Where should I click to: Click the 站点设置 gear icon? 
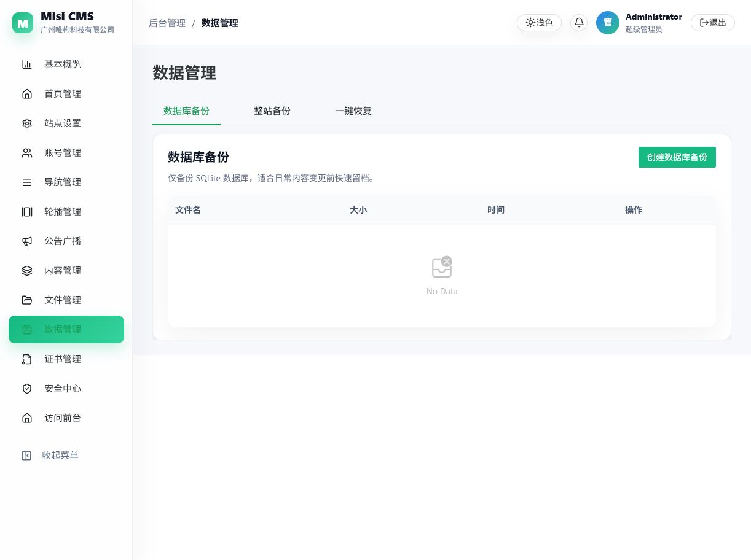click(27, 123)
